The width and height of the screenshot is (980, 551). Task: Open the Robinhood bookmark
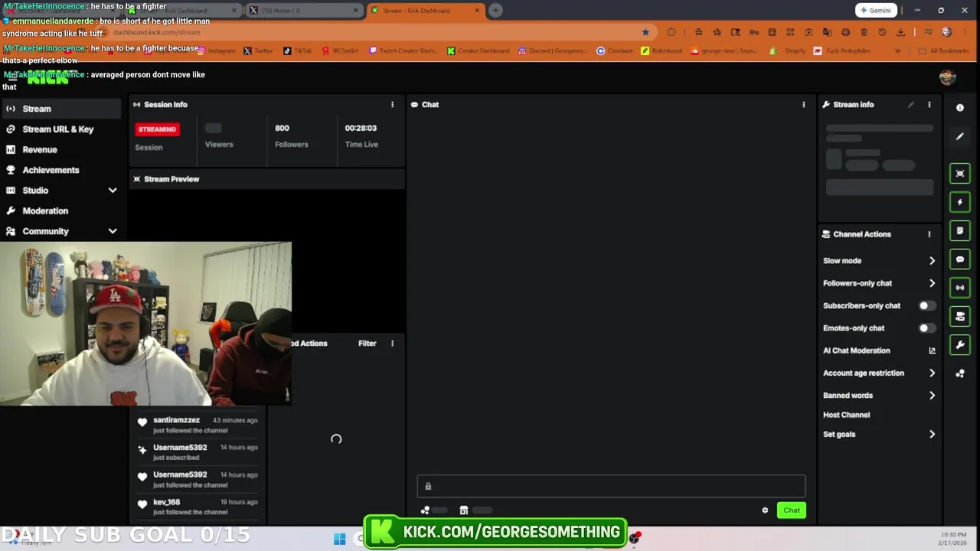[661, 51]
